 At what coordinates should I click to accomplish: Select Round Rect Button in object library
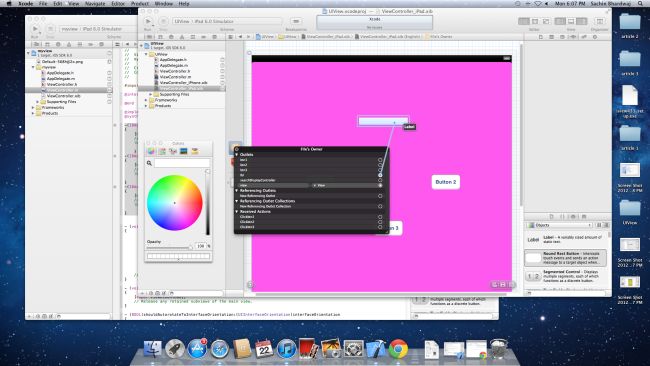coord(565,258)
